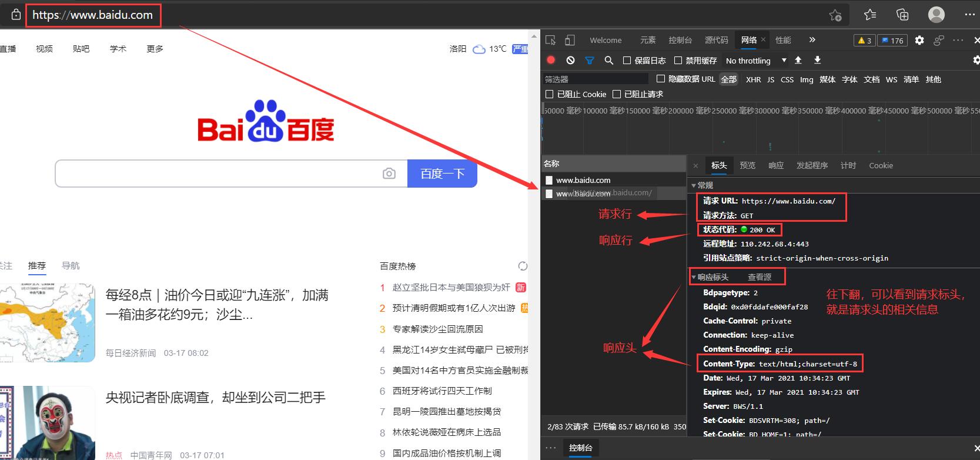
Task: Click 查看源 for response headers
Action: [760, 277]
